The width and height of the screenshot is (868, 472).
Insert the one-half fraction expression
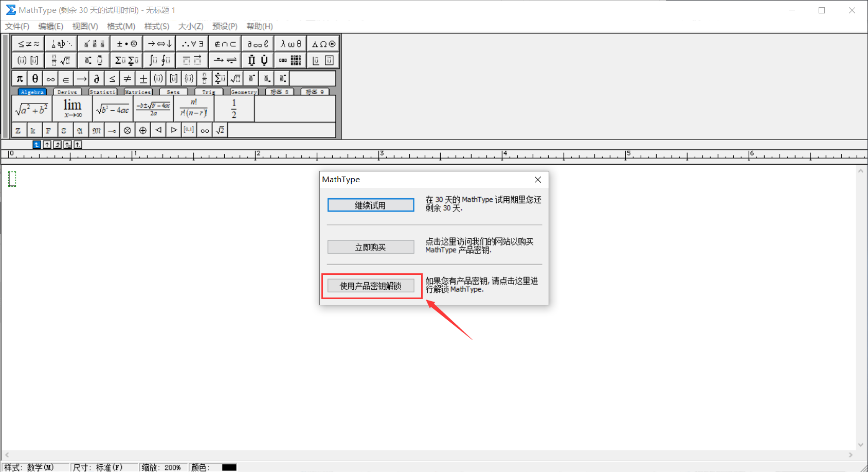(x=234, y=109)
